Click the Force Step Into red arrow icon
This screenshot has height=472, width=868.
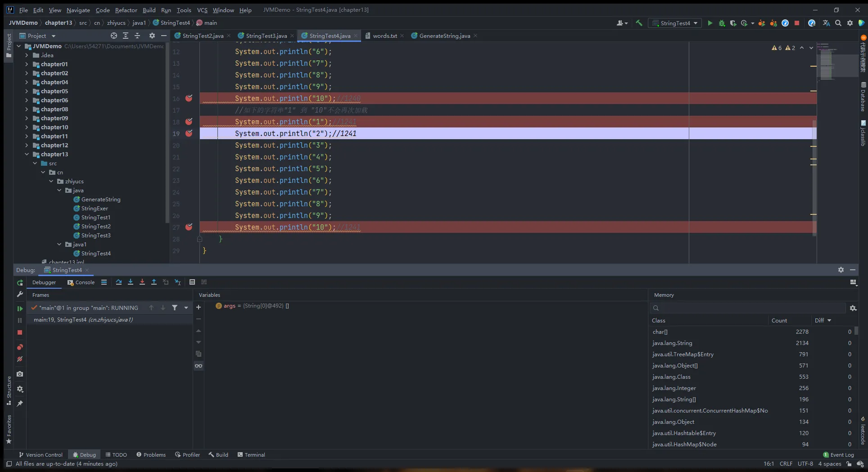[x=142, y=282]
